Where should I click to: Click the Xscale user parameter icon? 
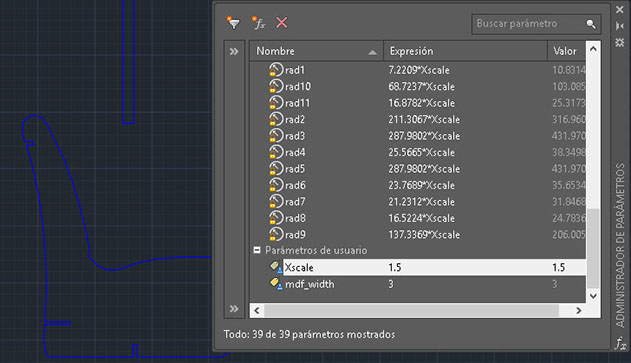pos(276,266)
